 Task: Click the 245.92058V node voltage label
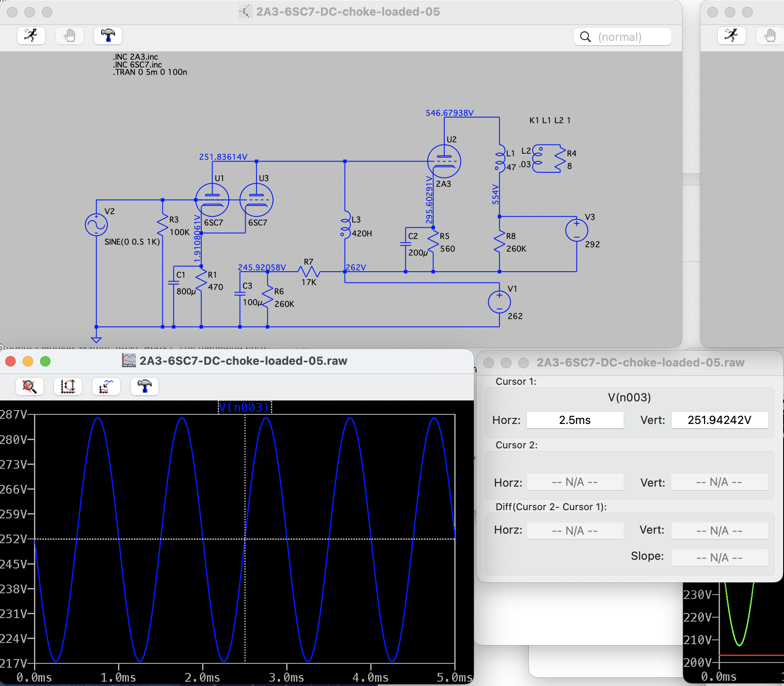click(x=262, y=267)
